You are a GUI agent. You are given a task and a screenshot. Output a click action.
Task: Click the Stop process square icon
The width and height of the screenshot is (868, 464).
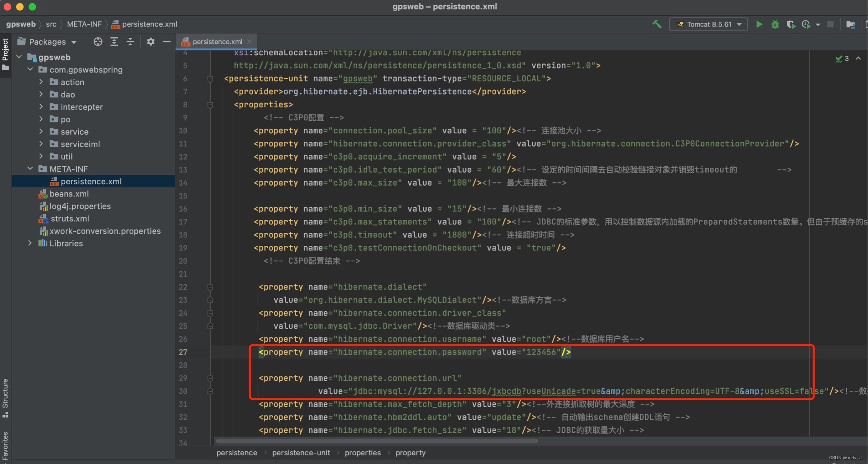click(x=830, y=24)
